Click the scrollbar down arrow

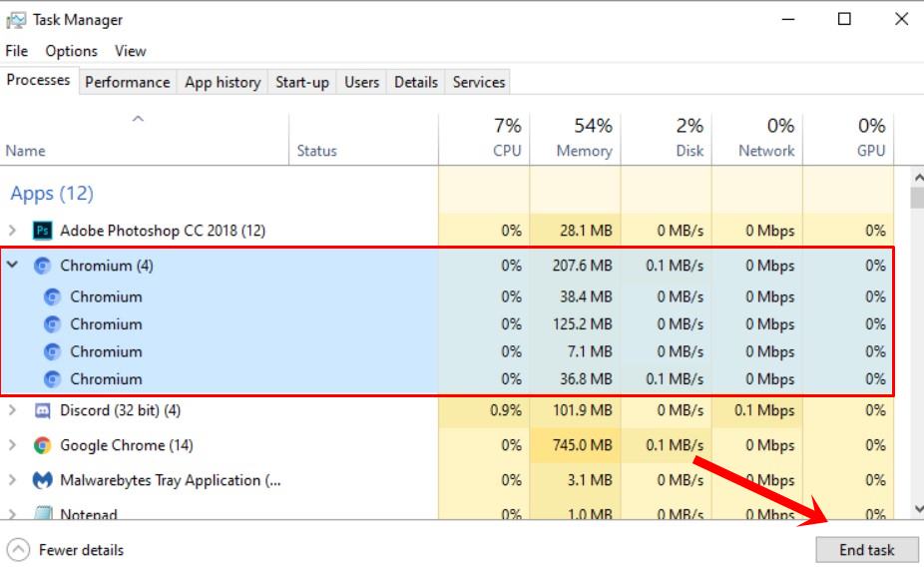(x=918, y=509)
